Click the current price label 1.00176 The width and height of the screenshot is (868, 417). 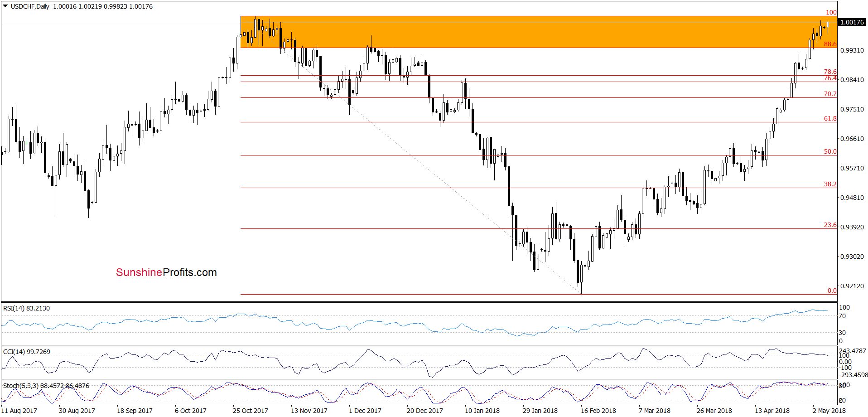pyautogui.click(x=852, y=22)
